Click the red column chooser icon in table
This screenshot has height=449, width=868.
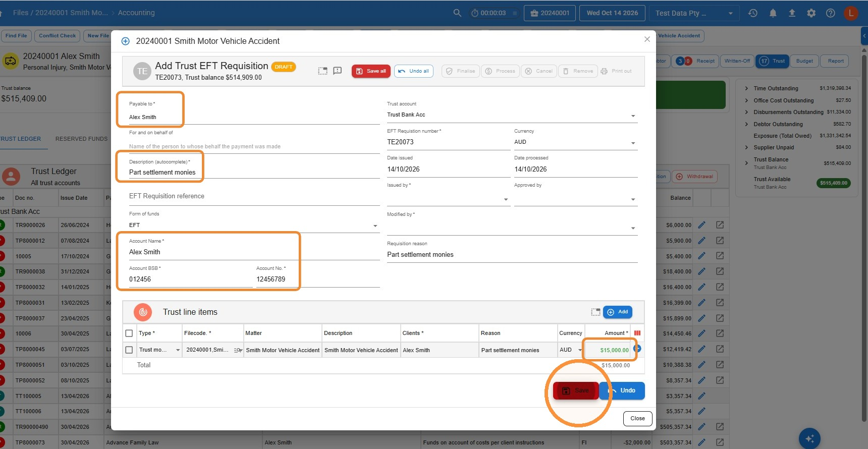pos(637,333)
